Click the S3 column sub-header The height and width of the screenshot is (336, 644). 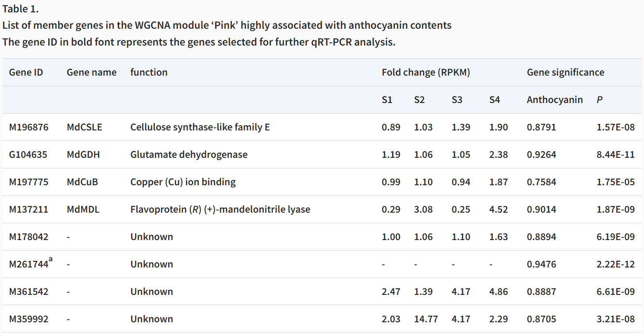pyautogui.click(x=457, y=100)
